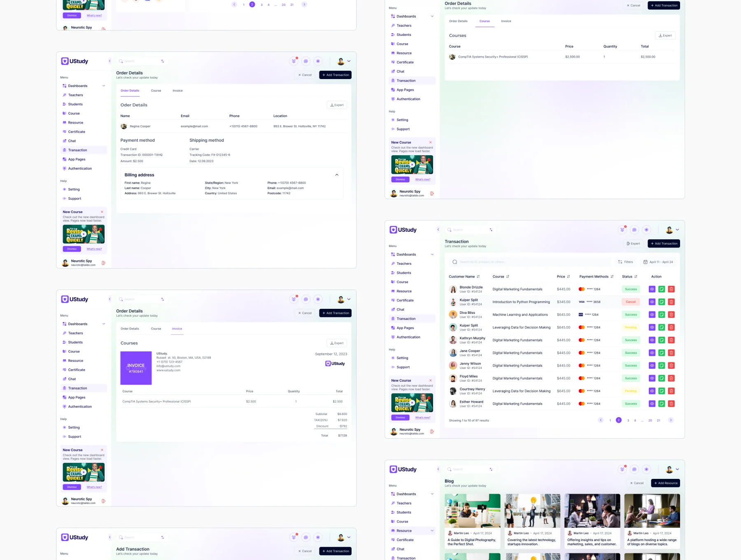This screenshot has width=741, height=560.
Task: Delete the Esther Howard transaction row
Action: coord(671,404)
